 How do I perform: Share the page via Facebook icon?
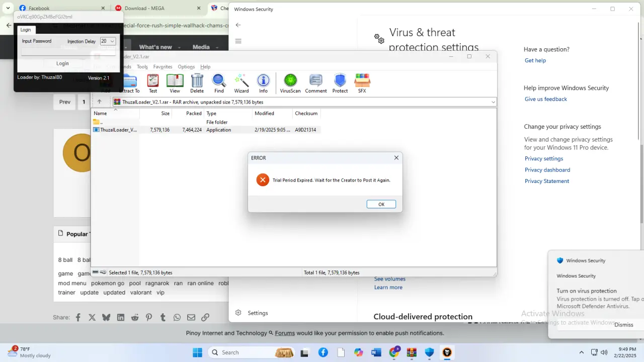point(78,317)
